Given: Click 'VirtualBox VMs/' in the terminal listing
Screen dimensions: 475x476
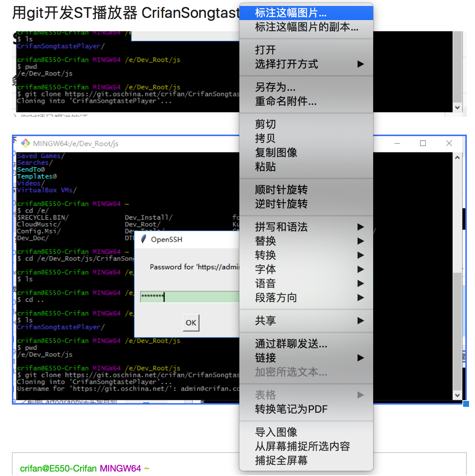Looking at the screenshot, I should (x=46, y=190).
